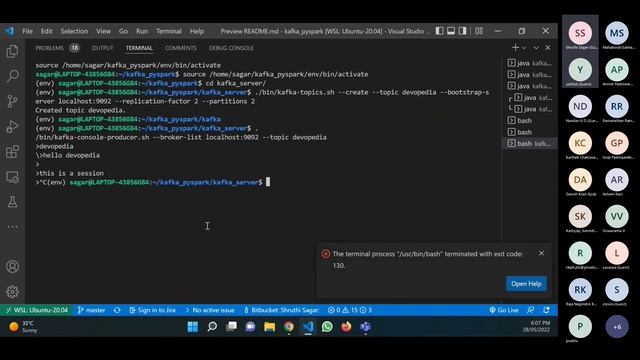
Task: Open the Remote Explorer view
Action: pyautogui.click(x=12, y=177)
